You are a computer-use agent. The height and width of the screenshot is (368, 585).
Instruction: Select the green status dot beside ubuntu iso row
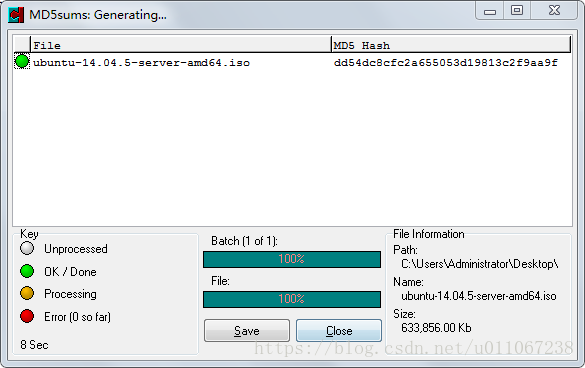point(22,62)
